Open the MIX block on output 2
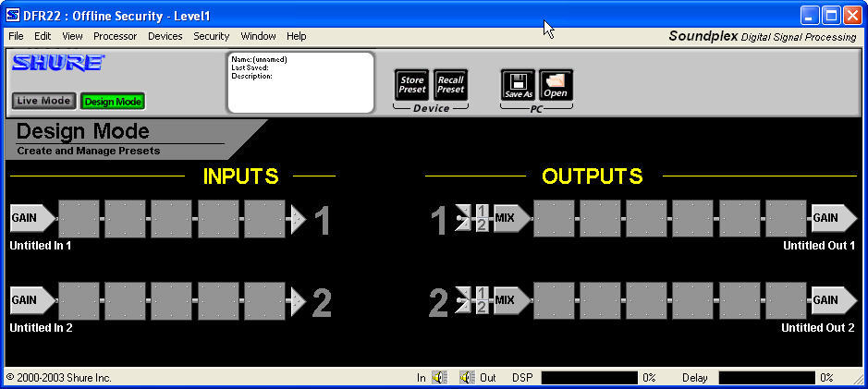Image resolution: width=868 pixels, height=389 pixels. click(511, 300)
